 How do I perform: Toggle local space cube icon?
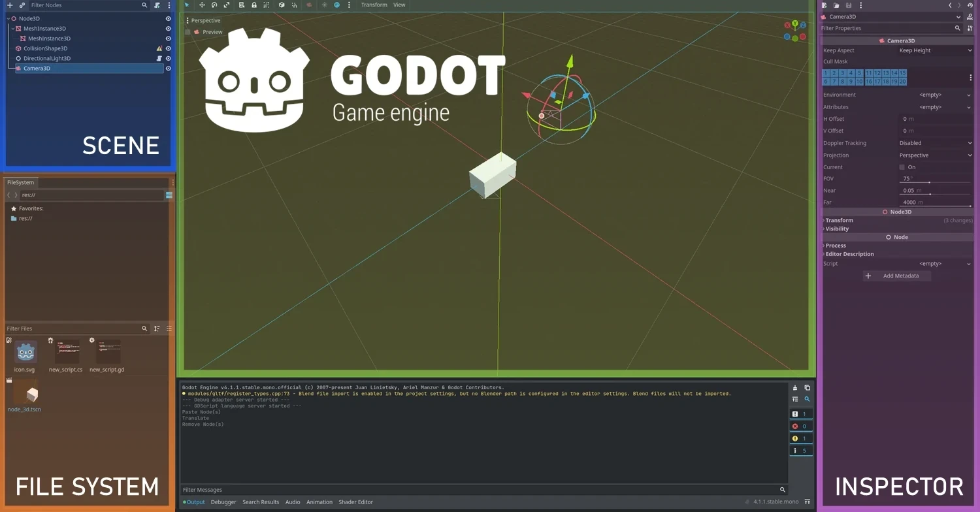282,5
